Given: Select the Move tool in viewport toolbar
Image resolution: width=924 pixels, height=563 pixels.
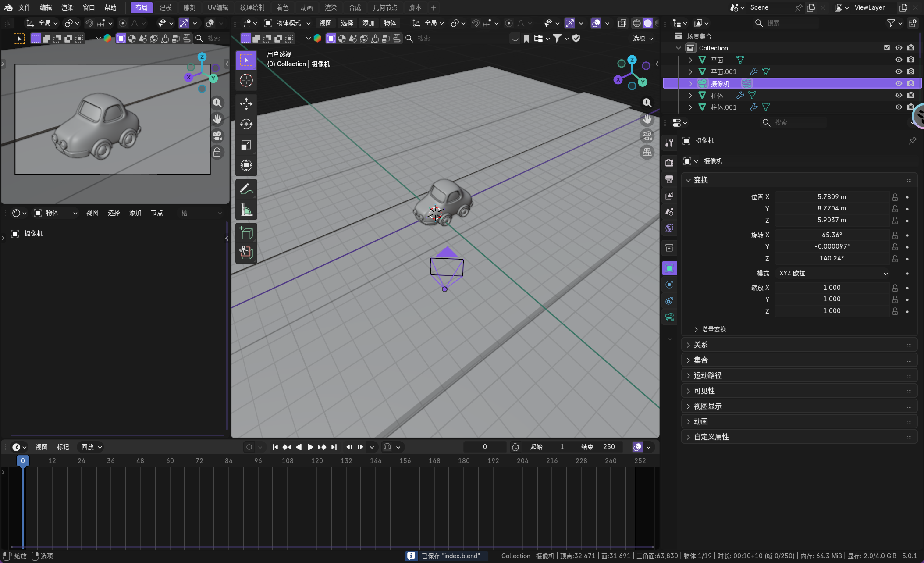Looking at the screenshot, I should pos(246,104).
